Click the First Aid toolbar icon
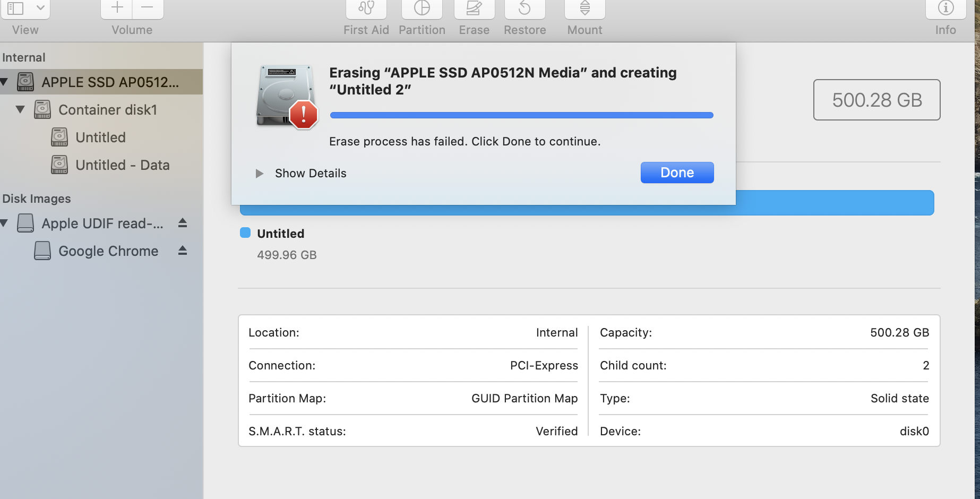 [x=366, y=8]
